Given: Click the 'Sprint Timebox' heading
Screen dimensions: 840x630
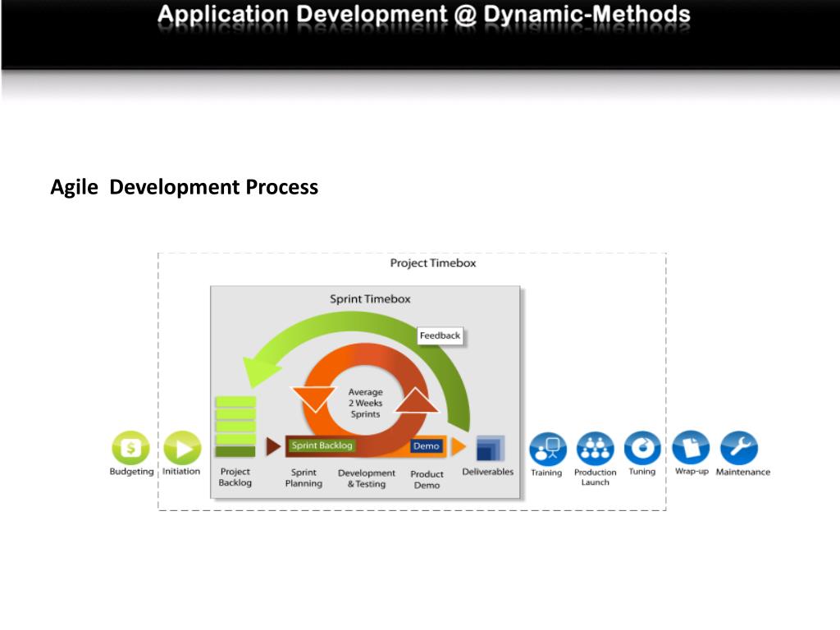Looking at the screenshot, I should (x=370, y=299).
